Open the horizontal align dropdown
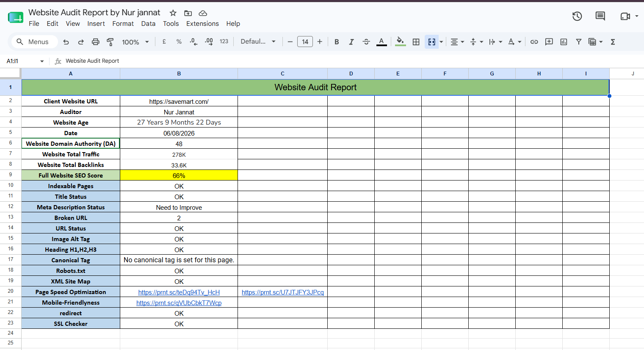 tap(457, 42)
